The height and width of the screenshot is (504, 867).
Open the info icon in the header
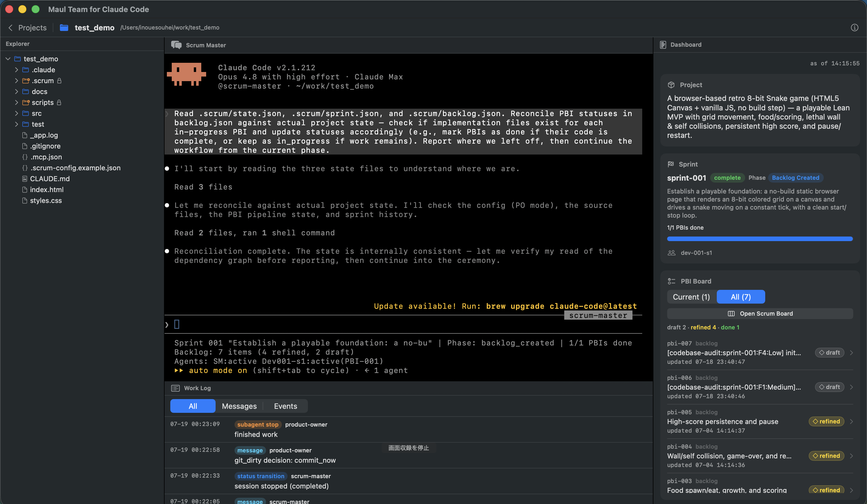pos(855,28)
